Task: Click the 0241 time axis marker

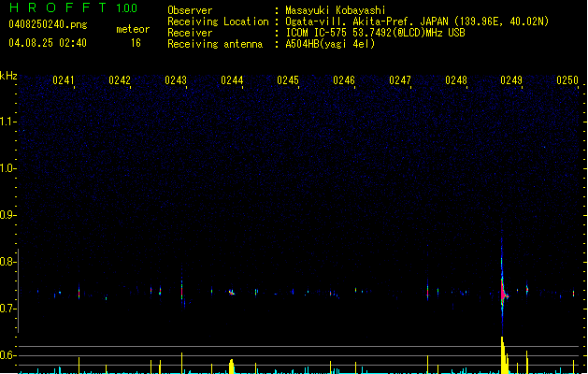Action: coord(64,80)
